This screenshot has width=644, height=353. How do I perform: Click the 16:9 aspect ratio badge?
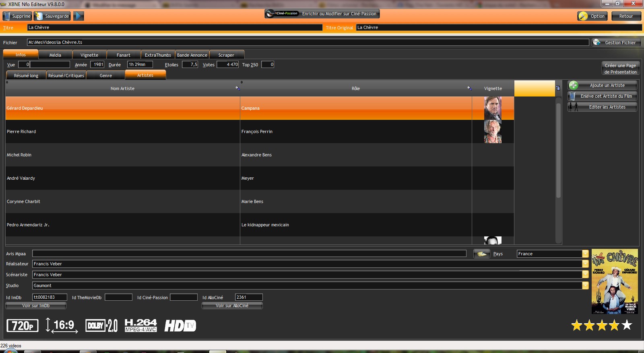[x=62, y=325]
